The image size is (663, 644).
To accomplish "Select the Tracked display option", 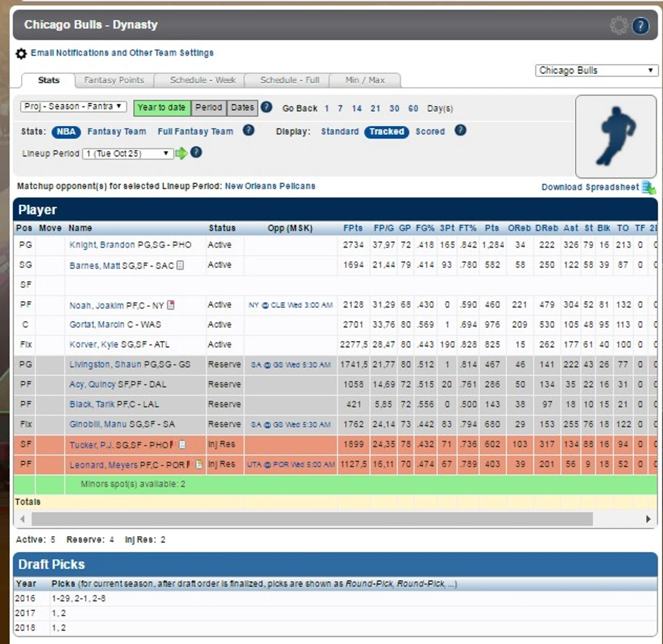I will coord(386,132).
